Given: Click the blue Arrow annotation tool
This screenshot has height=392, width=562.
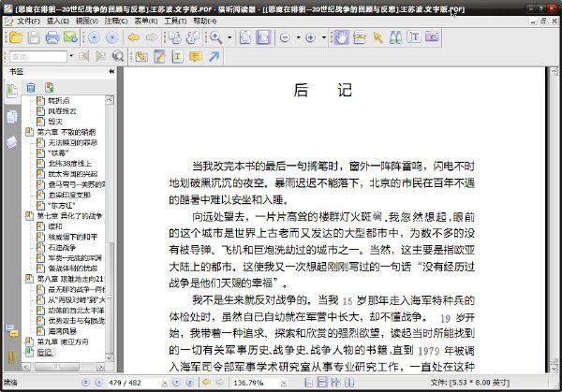Looking at the screenshot, I should click(x=214, y=56).
